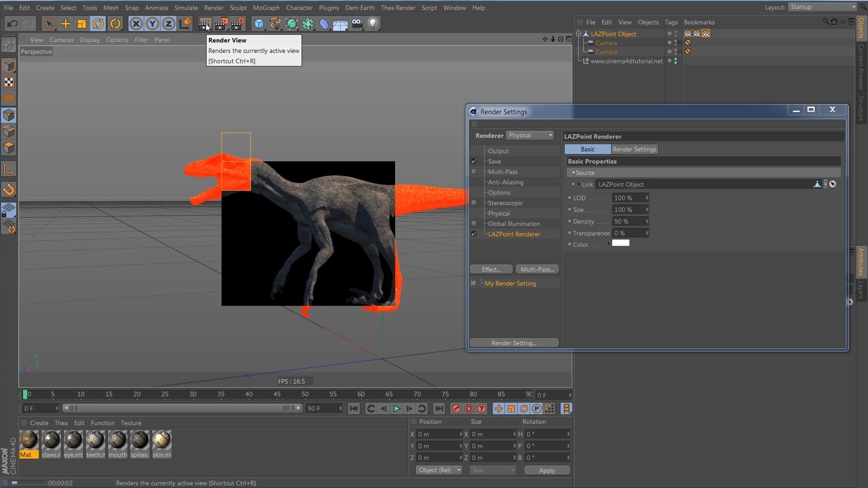Viewport: 868px width, 488px height.
Task: Enable the Snap magnet icon
Action: point(9,189)
